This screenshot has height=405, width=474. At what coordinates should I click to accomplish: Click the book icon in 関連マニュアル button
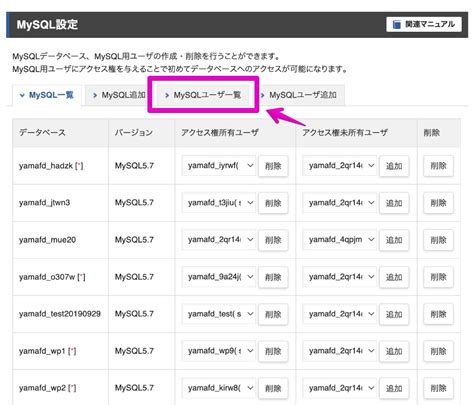click(x=396, y=24)
